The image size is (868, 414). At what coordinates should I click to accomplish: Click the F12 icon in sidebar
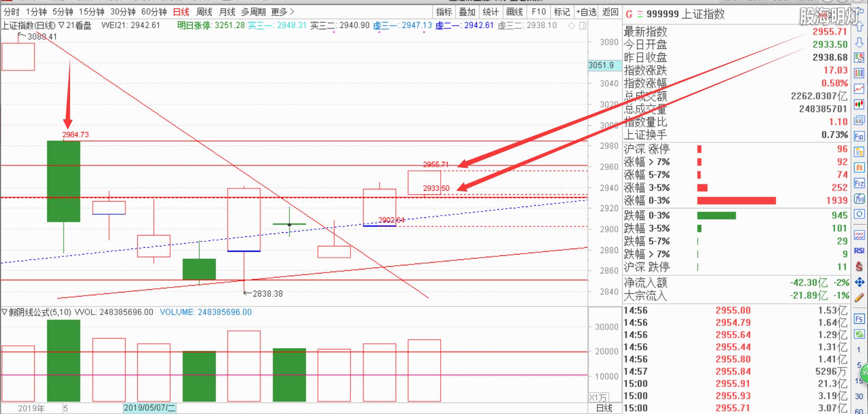pos(859,183)
